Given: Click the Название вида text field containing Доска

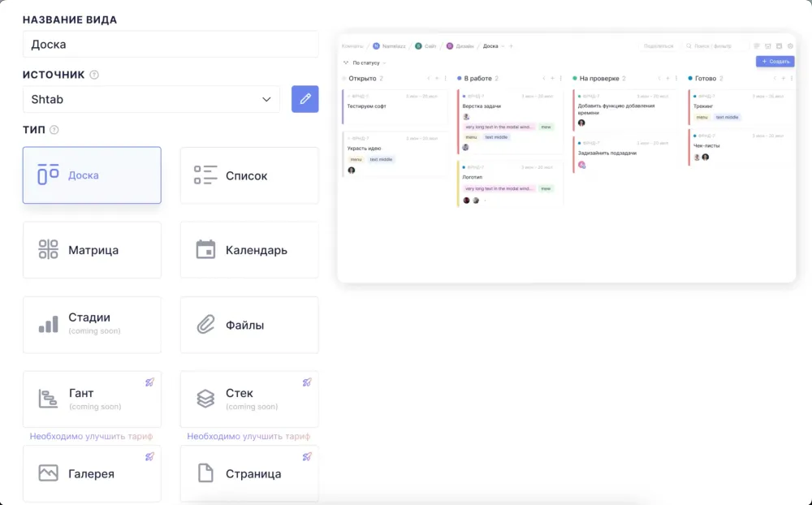Looking at the screenshot, I should pyautogui.click(x=171, y=44).
